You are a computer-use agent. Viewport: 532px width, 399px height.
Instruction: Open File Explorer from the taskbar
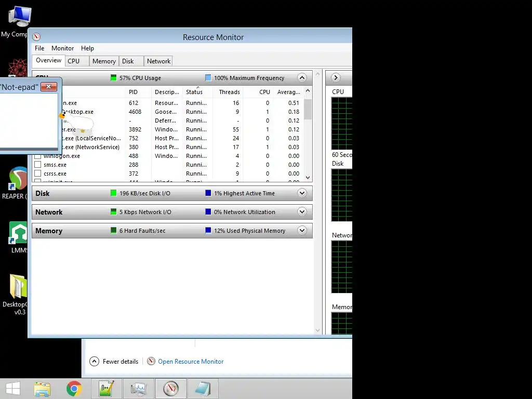pos(42,389)
